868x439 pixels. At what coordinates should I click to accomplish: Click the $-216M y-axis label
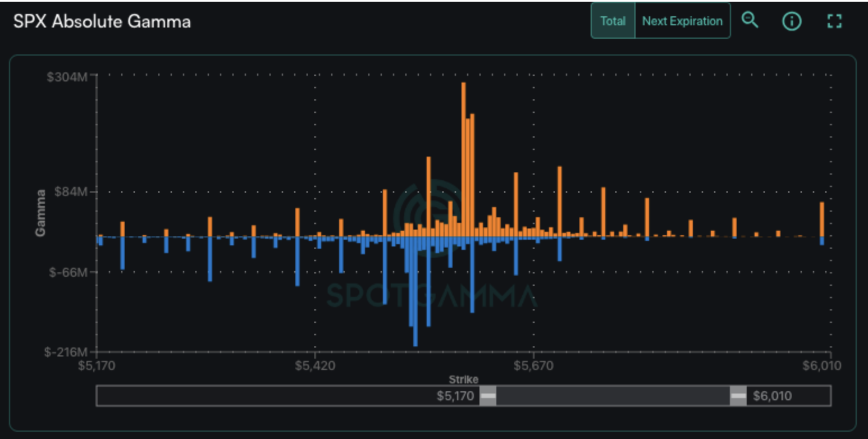(67, 353)
